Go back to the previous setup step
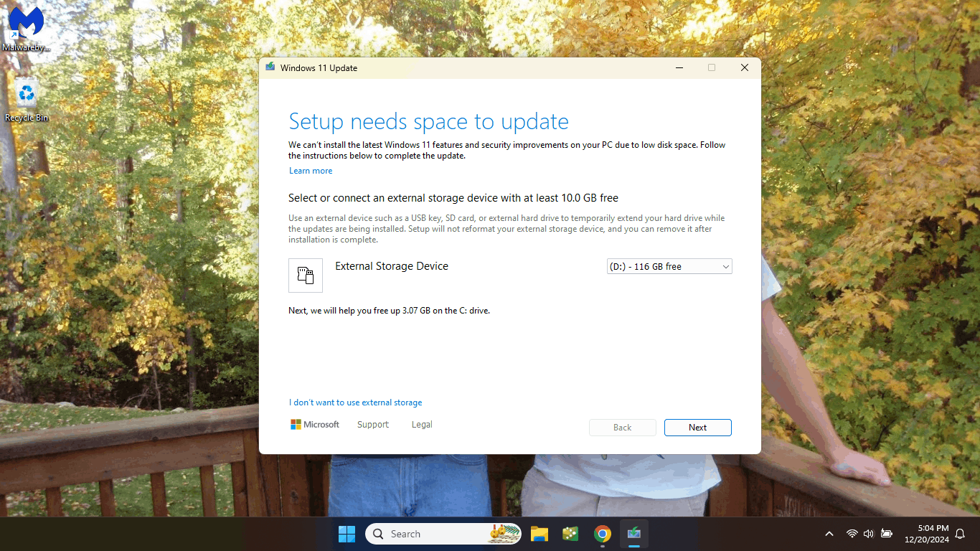This screenshot has height=551, width=980. (x=622, y=427)
